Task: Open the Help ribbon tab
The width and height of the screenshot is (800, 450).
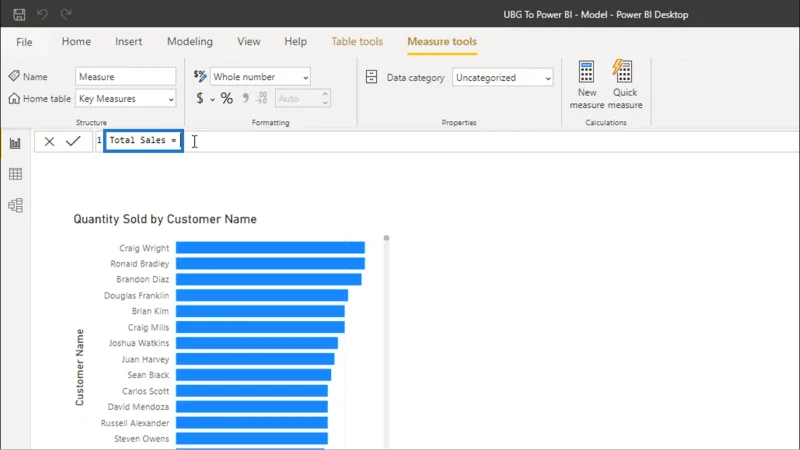Action: pyautogui.click(x=295, y=41)
